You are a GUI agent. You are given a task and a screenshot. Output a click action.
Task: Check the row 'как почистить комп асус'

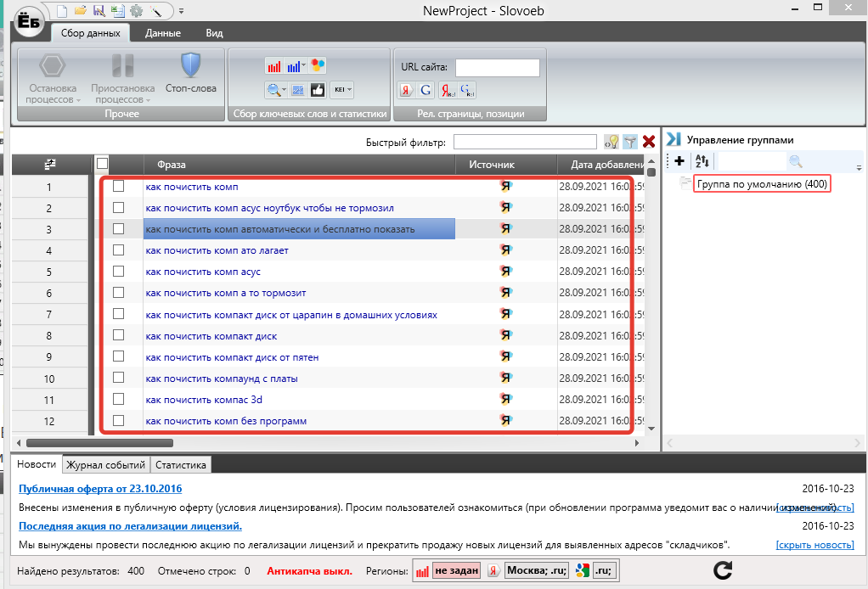pos(118,271)
